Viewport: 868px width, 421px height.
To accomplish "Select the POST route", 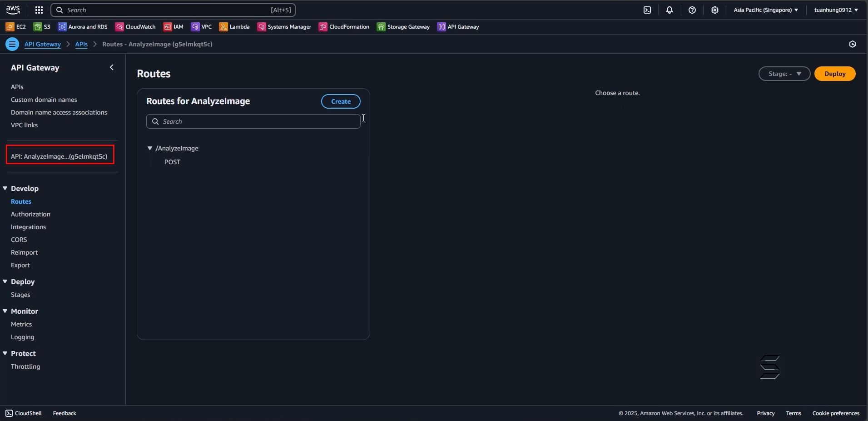I will tap(173, 162).
